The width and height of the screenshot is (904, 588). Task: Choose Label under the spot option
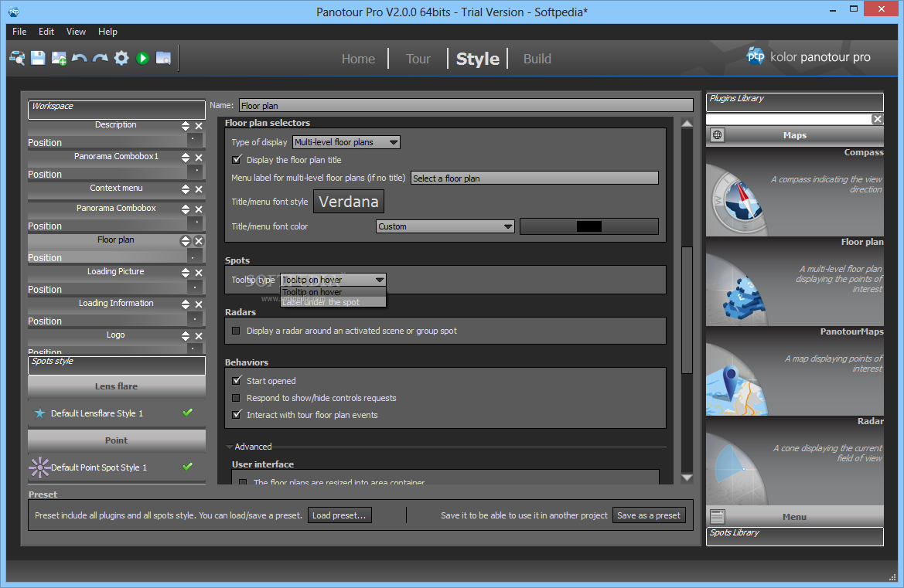point(333,302)
